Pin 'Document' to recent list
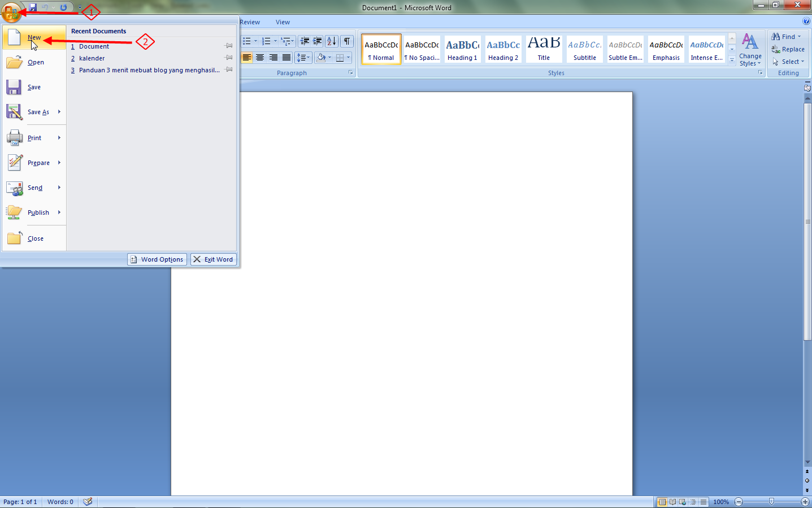The image size is (812, 508). pos(229,46)
